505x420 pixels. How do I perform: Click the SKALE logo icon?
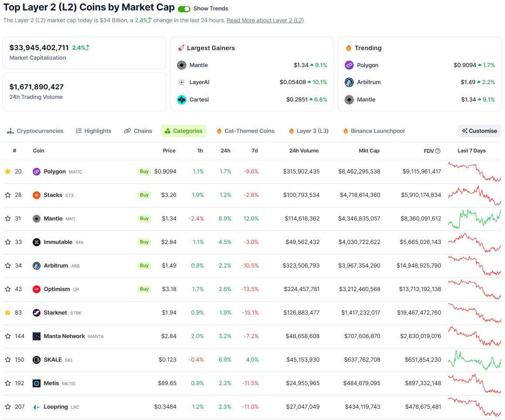point(37,359)
